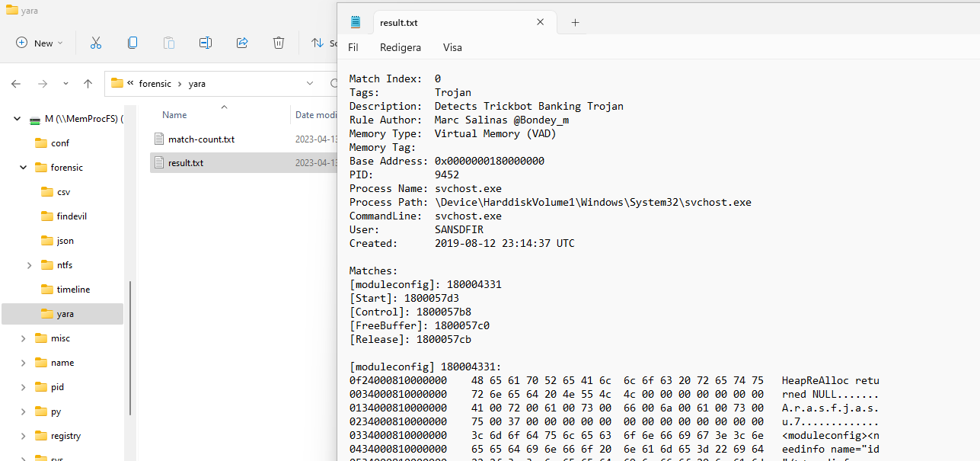The height and width of the screenshot is (461, 980).
Task: Expand the registry folder in tree
Action: (x=23, y=436)
